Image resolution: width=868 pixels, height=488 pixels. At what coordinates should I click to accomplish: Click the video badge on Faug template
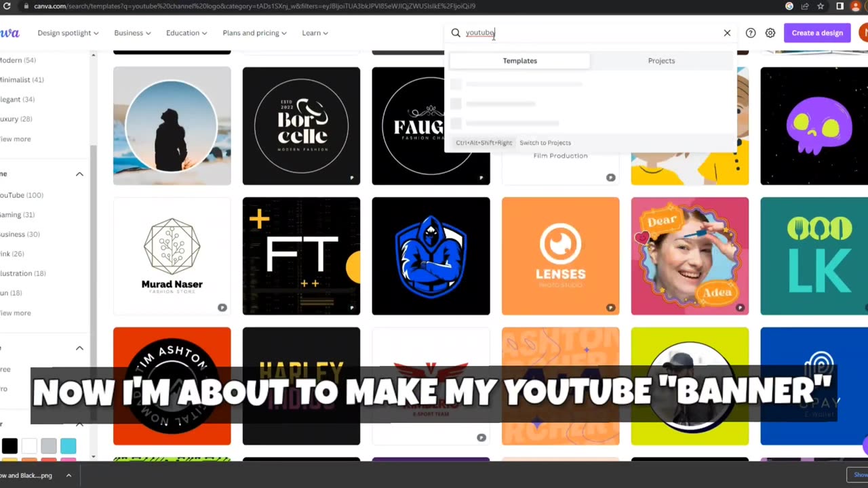(481, 178)
